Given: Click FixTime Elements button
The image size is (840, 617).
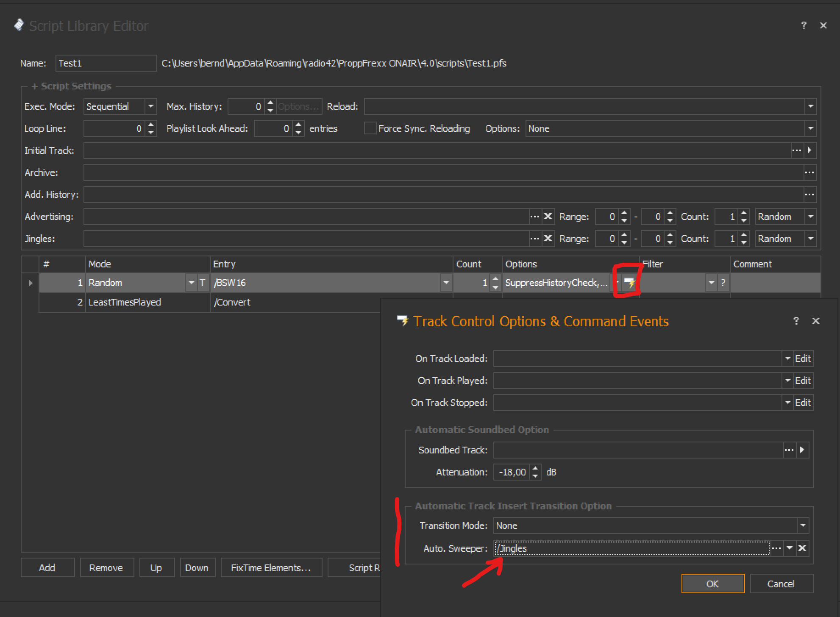Looking at the screenshot, I should coord(271,568).
